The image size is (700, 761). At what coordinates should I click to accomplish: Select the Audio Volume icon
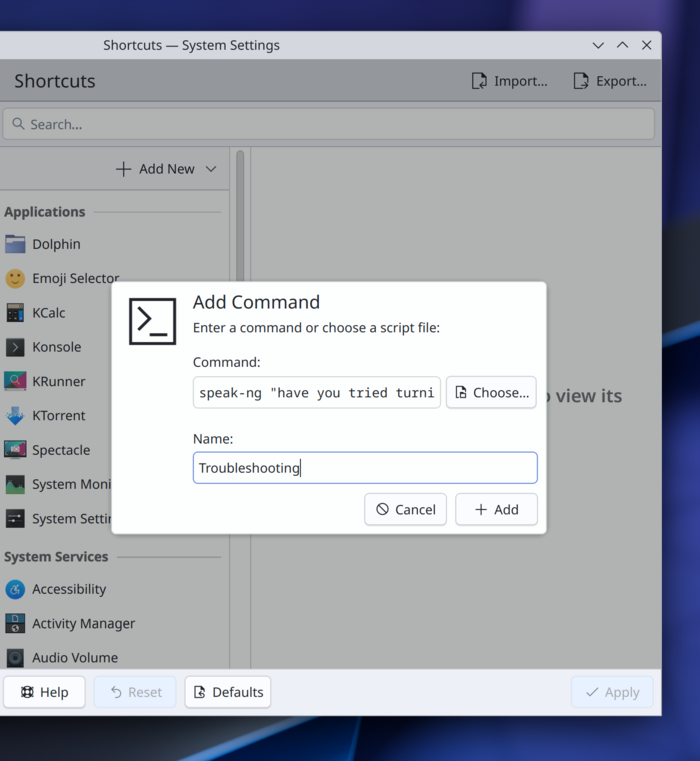(x=15, y=658)
